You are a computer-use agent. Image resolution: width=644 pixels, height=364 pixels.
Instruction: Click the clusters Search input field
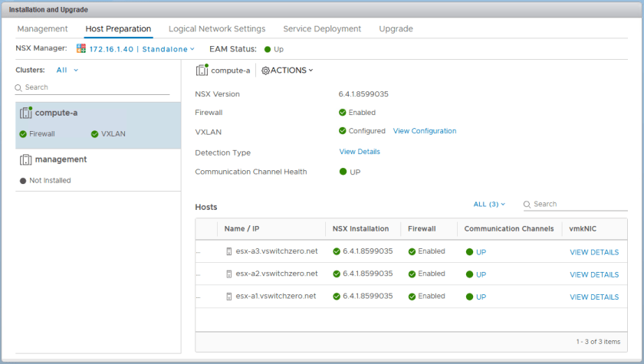[x=96, y=87]
